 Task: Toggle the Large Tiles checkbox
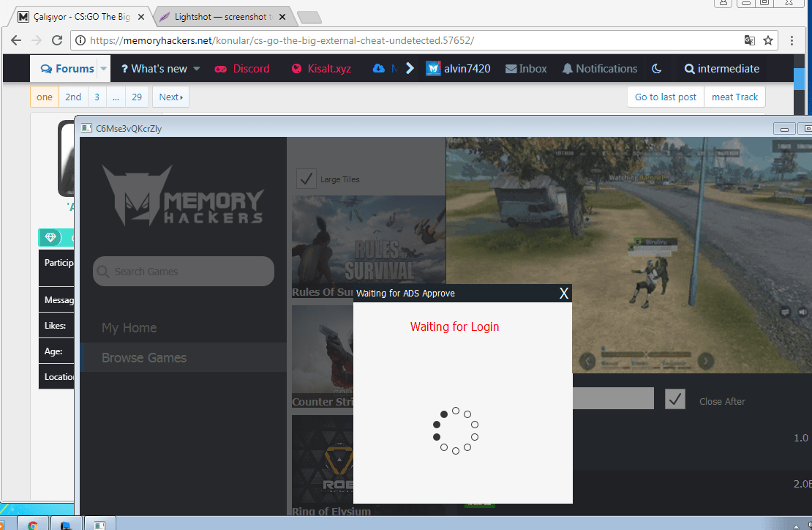(306, 179)
